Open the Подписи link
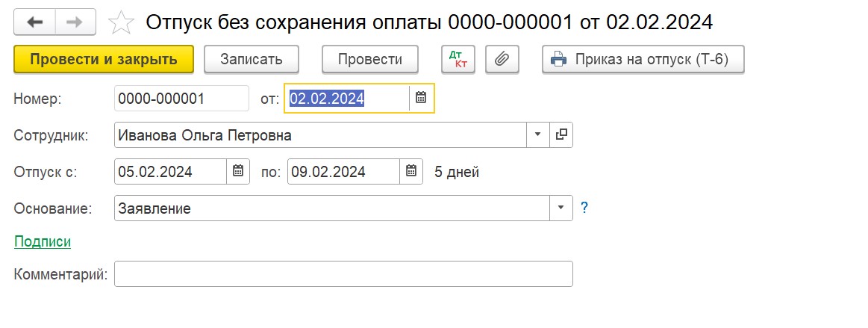This screenshot has width=868, height=328. (x=43, y=241)
